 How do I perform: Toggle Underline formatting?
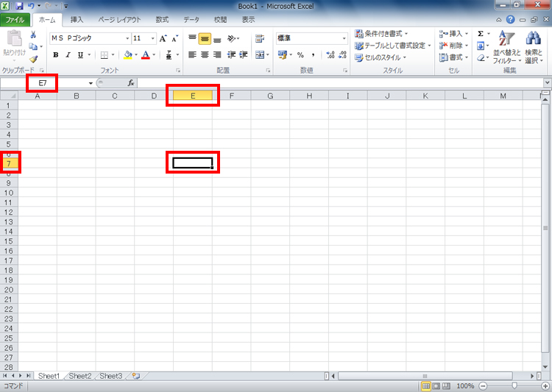(x=80, y=55)
